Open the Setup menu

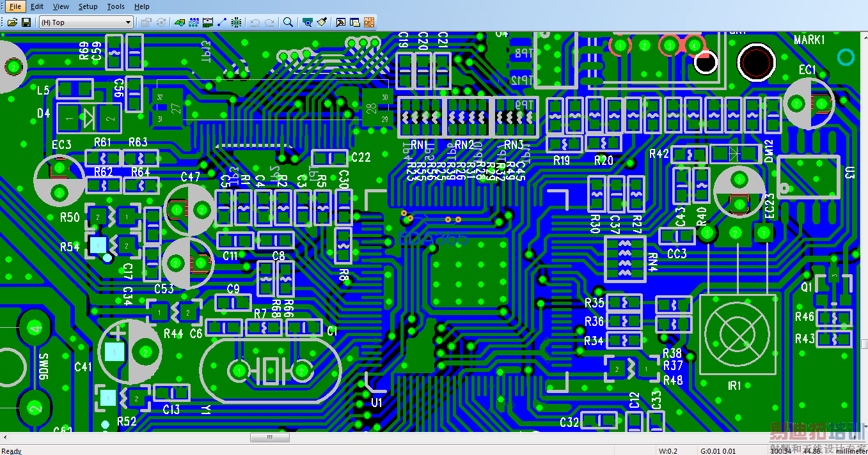pyautogui.click(x=88, y=6)
